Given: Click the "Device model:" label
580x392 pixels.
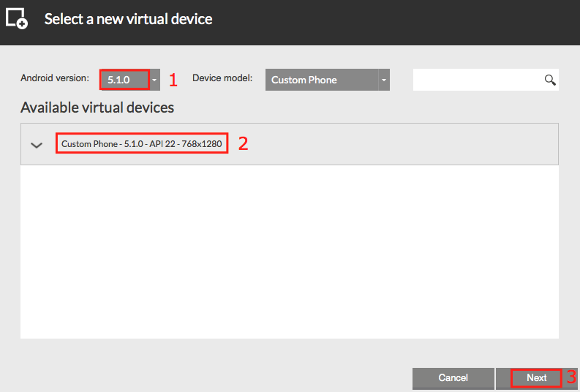Looking at the screenshot, I should 222,78.
